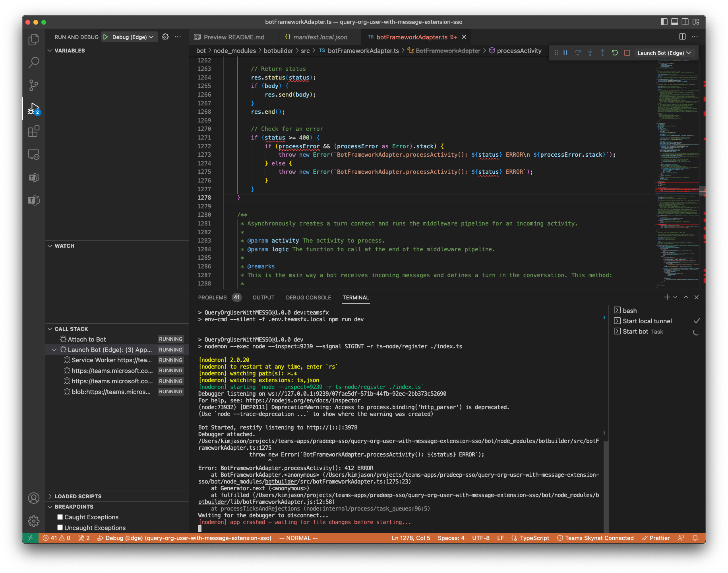Toggle the secondary side bar layout button
Viewport: 728px width, 573px height.
685,22
